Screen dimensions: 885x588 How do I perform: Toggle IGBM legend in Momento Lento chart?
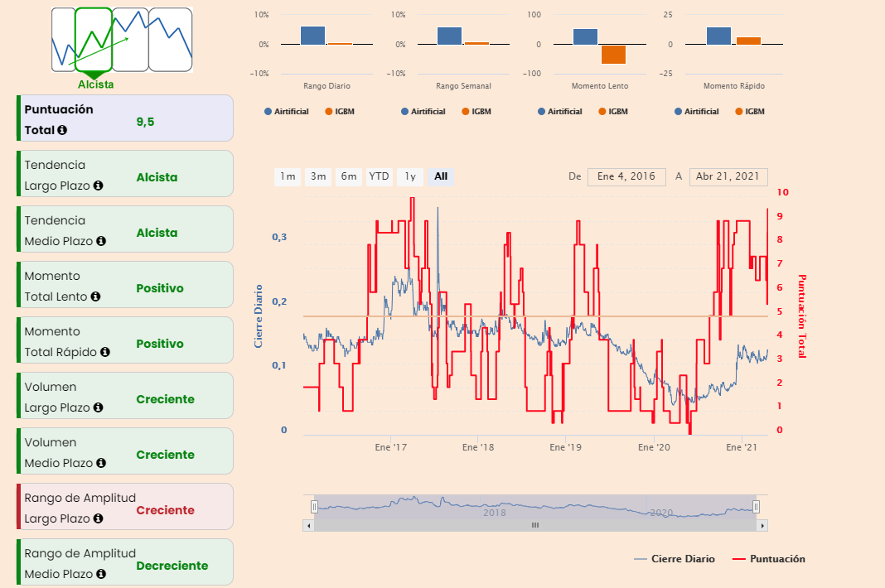[613, 111]
